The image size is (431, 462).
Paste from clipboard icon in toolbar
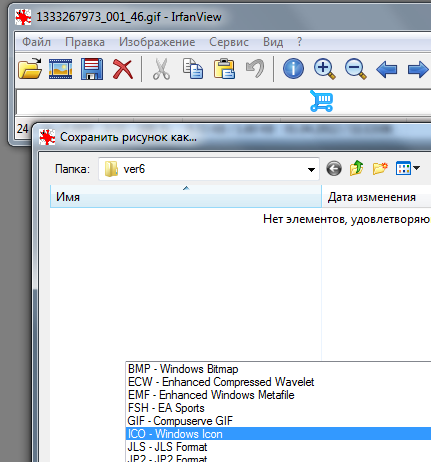pyautogui.click(x=224, y=69)
